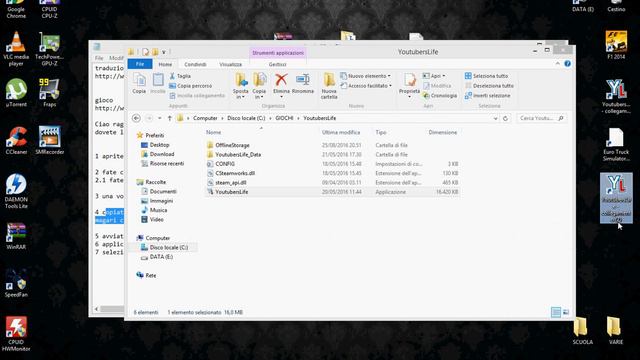
Task: Launch VLC media player shortcut
Action: pyautogui.click(x=16, y=49)
